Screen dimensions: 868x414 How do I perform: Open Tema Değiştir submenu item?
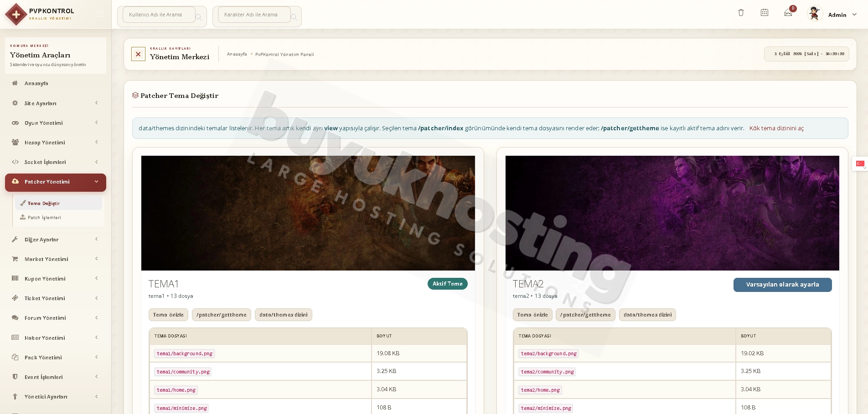58,204
